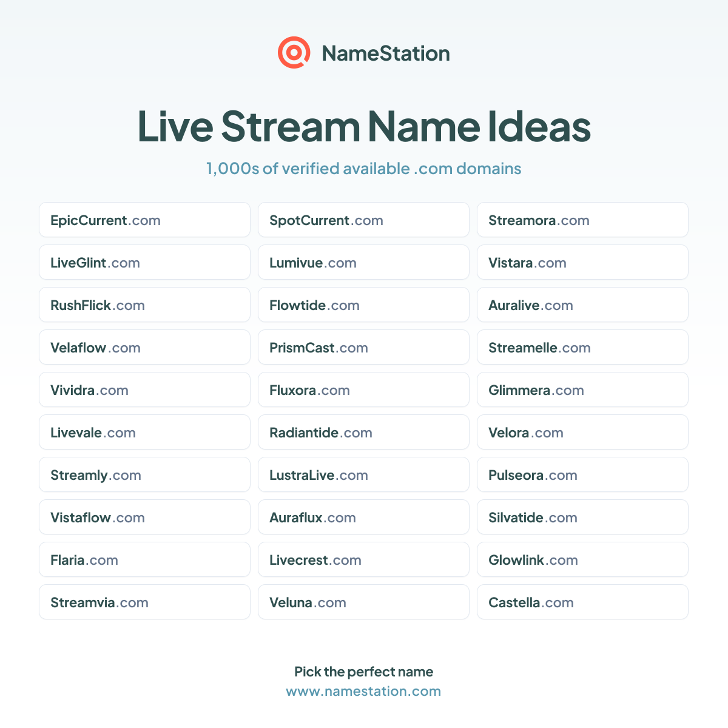Click the verified available .com domains subtitle

pos(364,169)
